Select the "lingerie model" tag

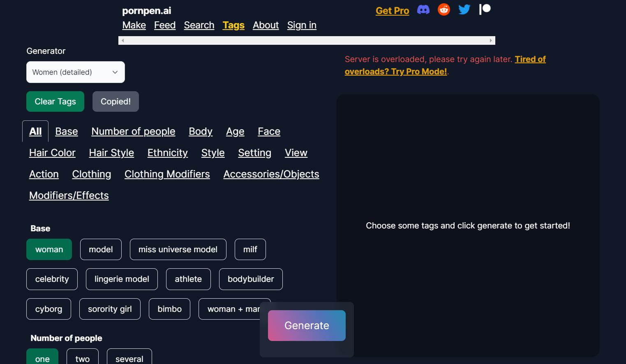pyautogui.click(x=122, y=279)
